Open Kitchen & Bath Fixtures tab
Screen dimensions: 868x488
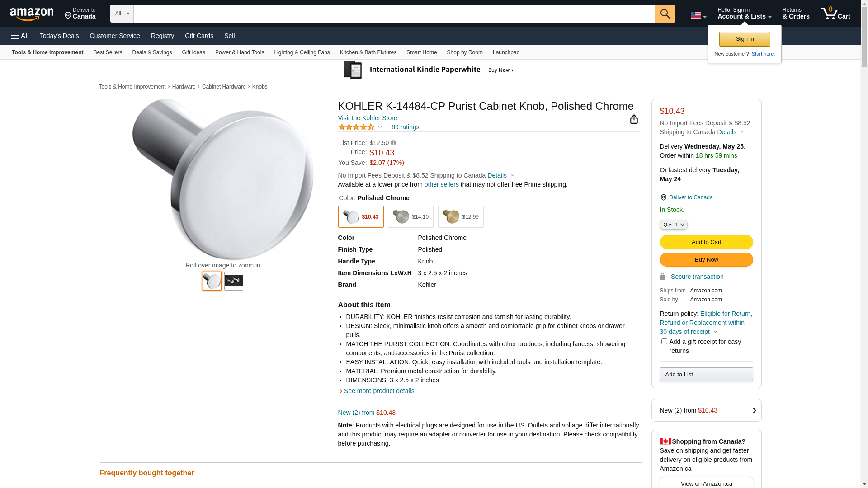(368, 52)
